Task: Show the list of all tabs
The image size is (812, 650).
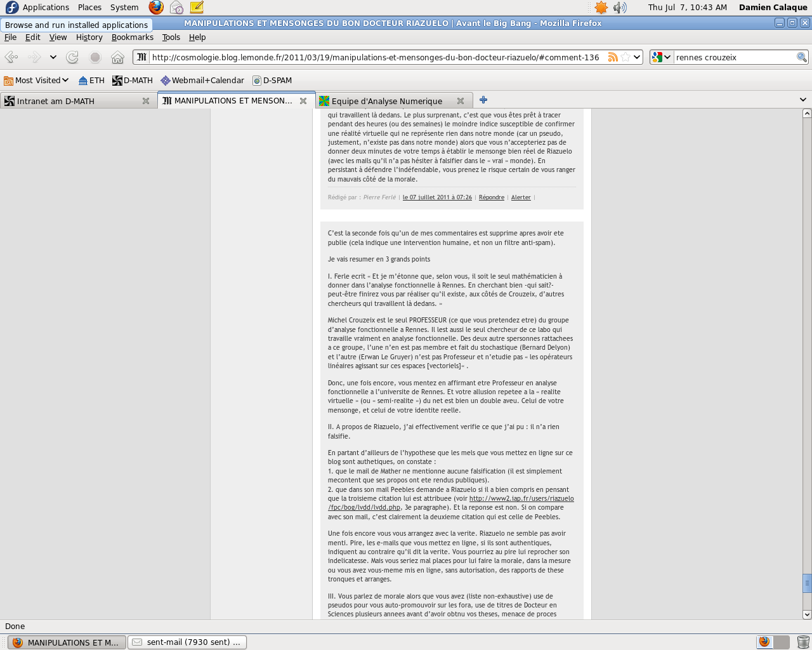Action: coord(802,100)
